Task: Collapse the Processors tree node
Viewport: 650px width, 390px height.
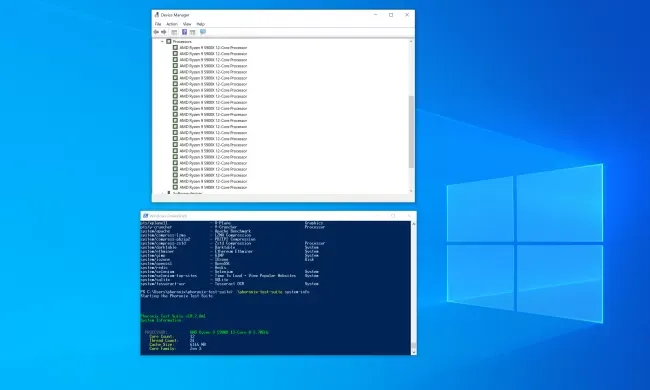Action: (162, 41)
